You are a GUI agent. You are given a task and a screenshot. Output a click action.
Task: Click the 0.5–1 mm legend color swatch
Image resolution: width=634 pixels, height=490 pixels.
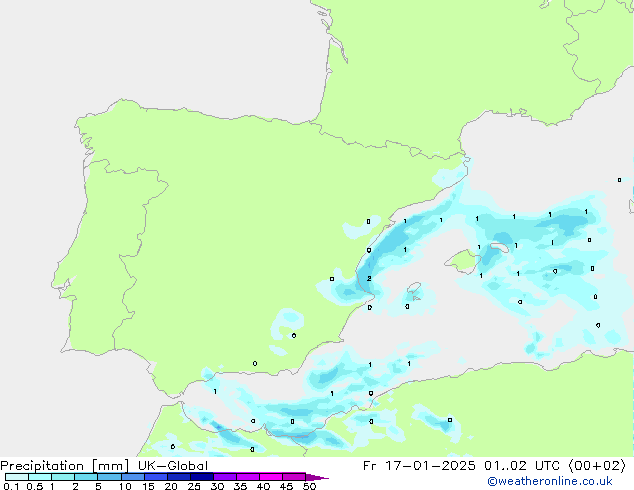click(x=40, y=477)
